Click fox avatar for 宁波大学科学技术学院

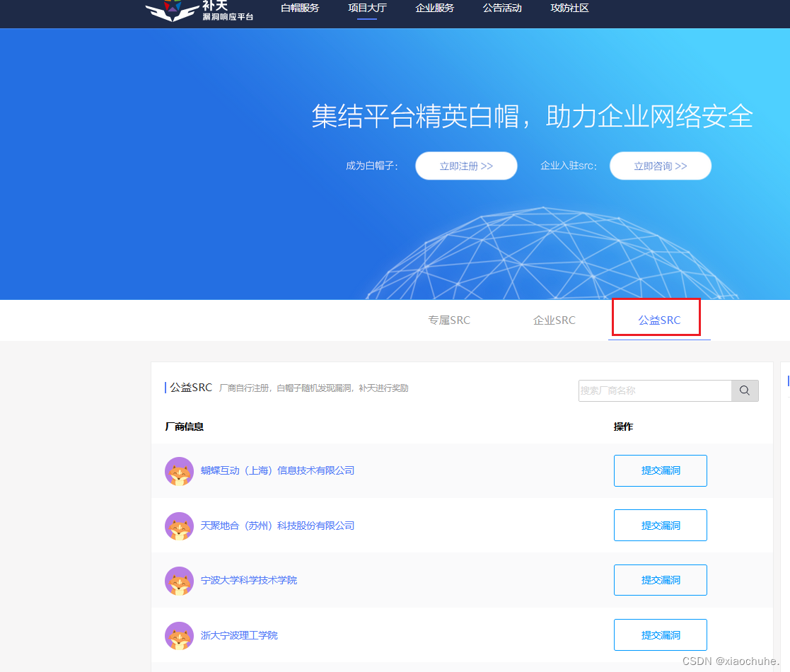[x=180, y=581]
